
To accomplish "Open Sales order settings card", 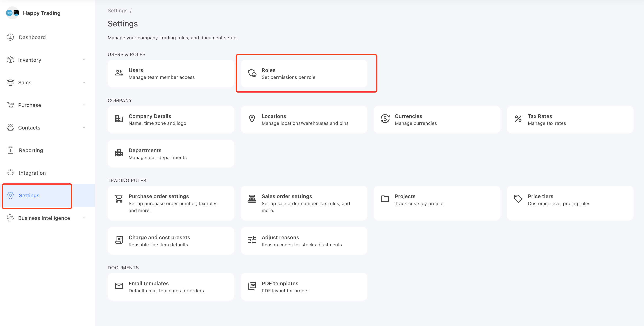I will pos(304,203).
